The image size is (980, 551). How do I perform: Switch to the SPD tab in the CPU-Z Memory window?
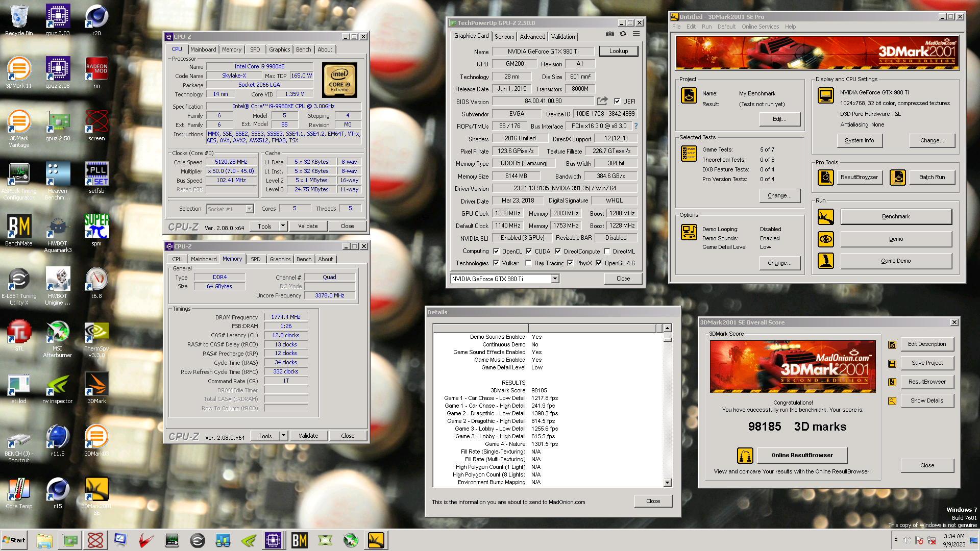256,259
